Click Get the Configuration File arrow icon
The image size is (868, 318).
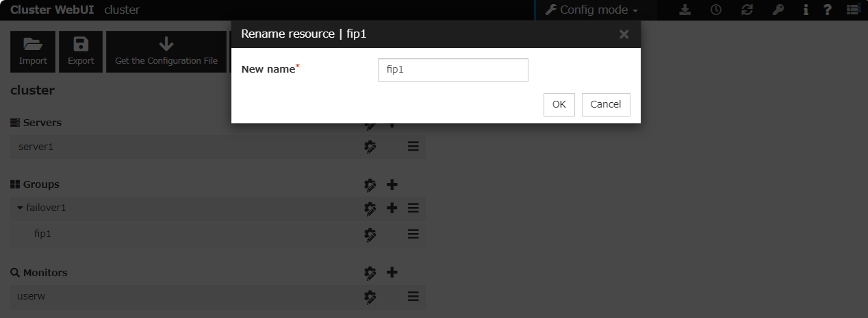[166, 45]
